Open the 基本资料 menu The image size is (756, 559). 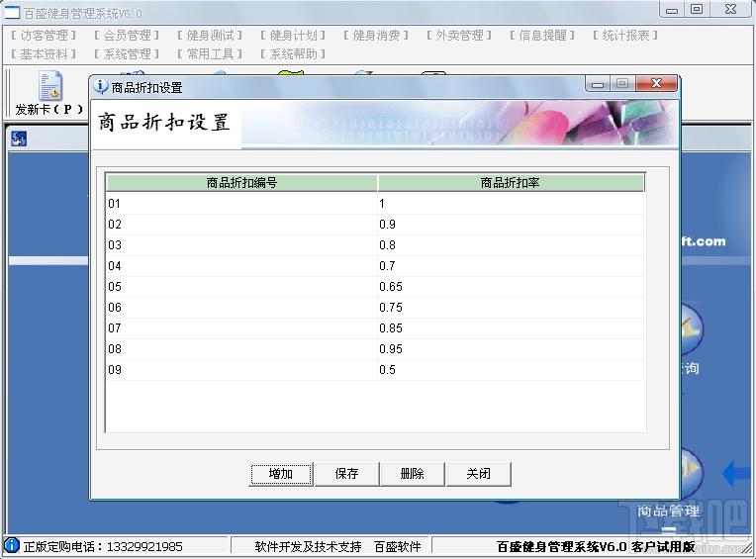point(44,54)
